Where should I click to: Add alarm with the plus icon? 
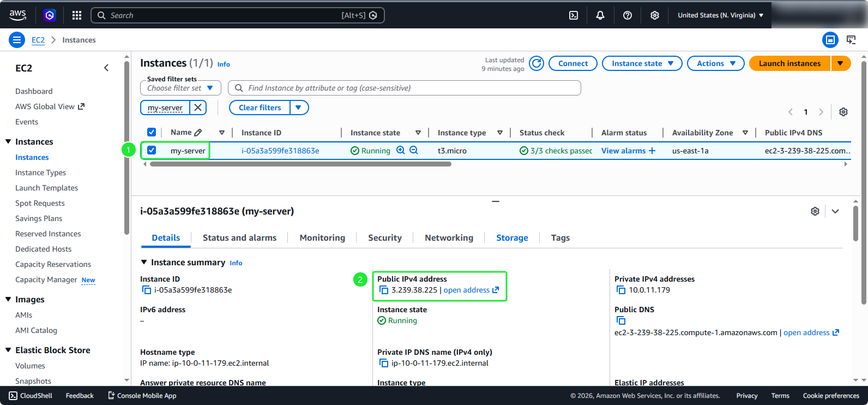[652, 151]
